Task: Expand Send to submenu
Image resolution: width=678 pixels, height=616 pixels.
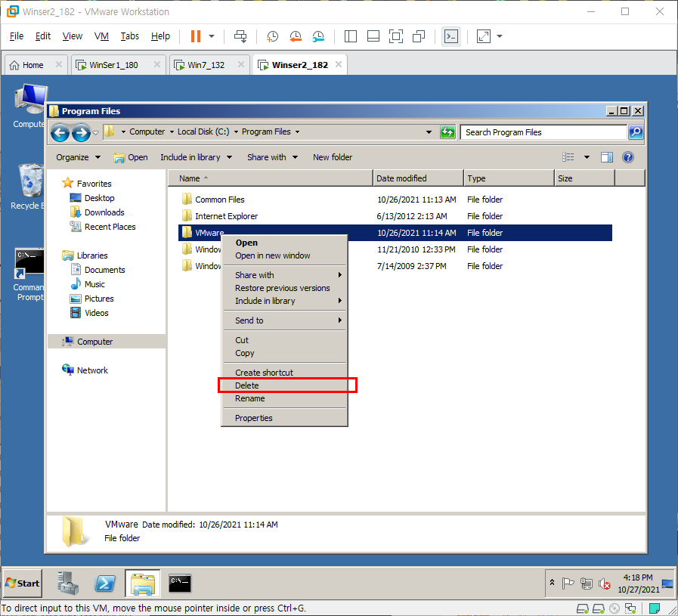Action: tap(284, 320)
